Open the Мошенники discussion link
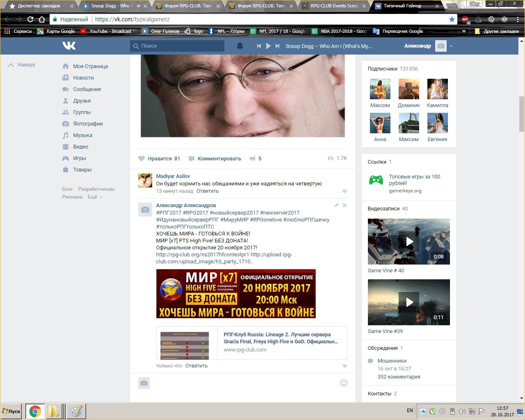The width and height of the screenshot is (525, 420). click(x=392, y=361)
